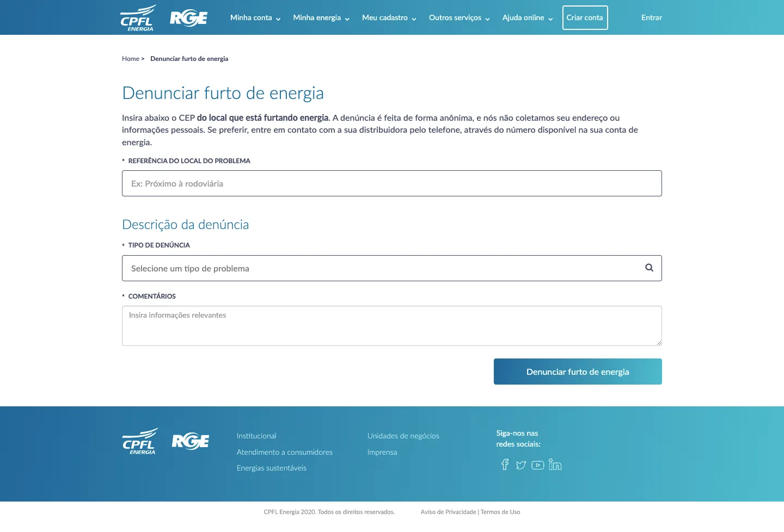Open the LinkedIn social icon in footer
This screenshot has width=784, height=532.
tap(555, 465)
